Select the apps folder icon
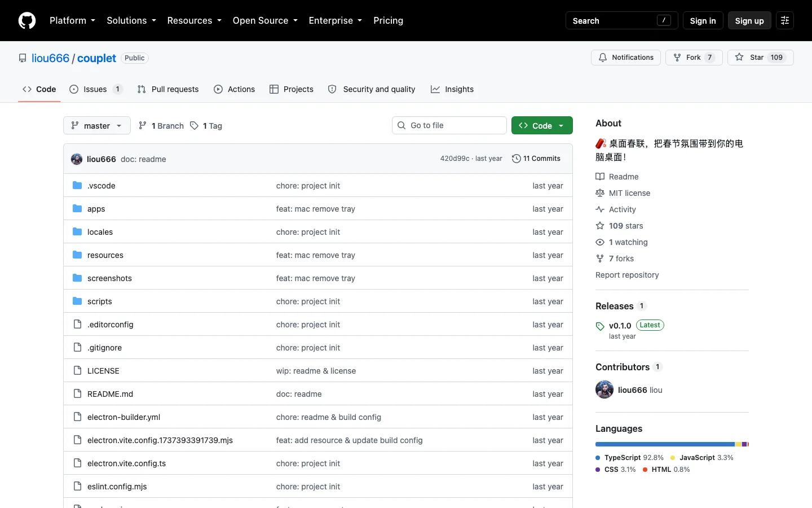812x508 pixels. pyautogui.click(x=77, y=209)
